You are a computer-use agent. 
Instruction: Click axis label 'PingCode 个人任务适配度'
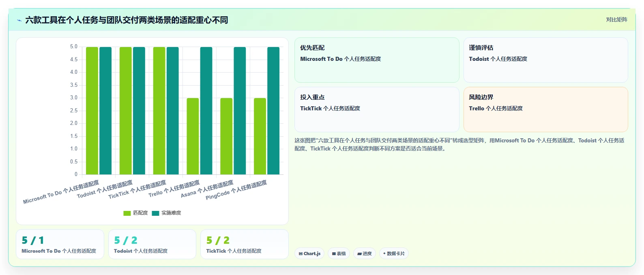(236, 190)
